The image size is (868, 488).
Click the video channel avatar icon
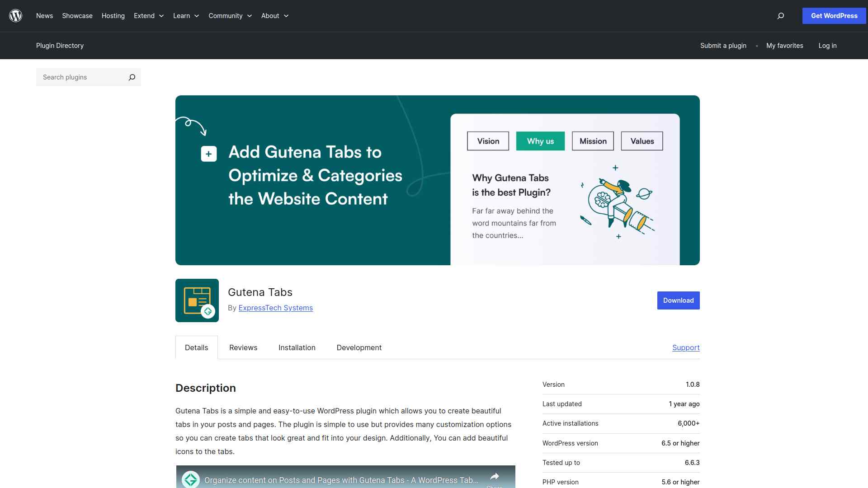(191, 479)
